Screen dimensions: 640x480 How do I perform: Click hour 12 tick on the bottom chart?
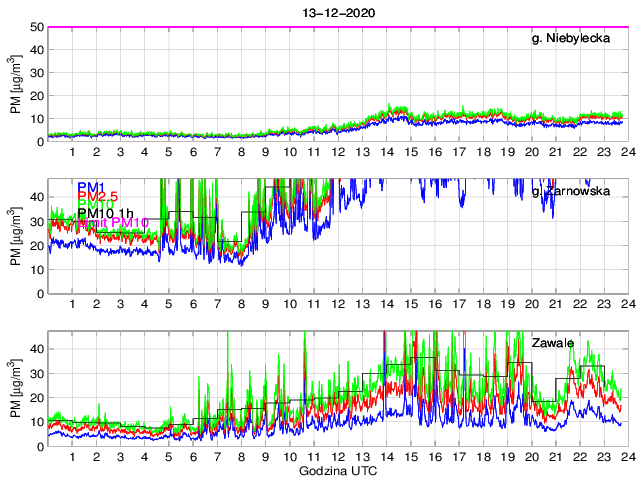(x=338, y=457)
